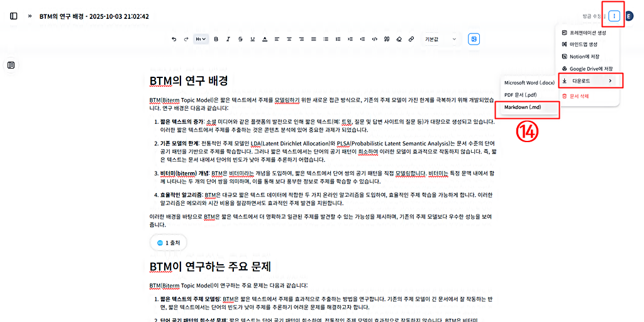This screenshot has width=644, height=322.
Task: Align text center
Action: [x=289, y=39]
